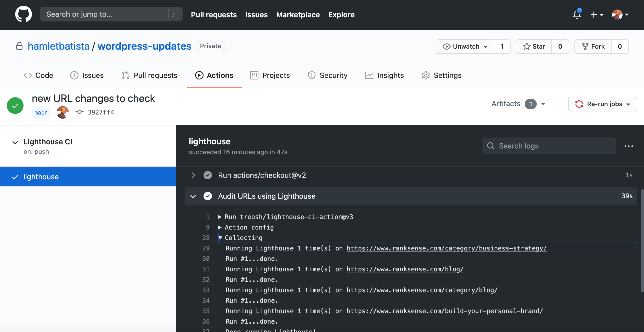Go to Marketplace
Screen dimensions: 644x332
pos(298,15)
